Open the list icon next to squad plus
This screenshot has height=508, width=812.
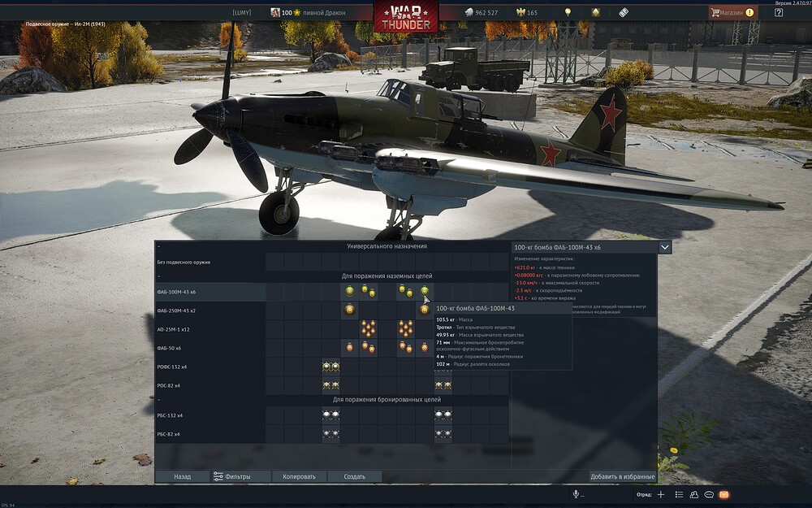click(x=679, y=494)
